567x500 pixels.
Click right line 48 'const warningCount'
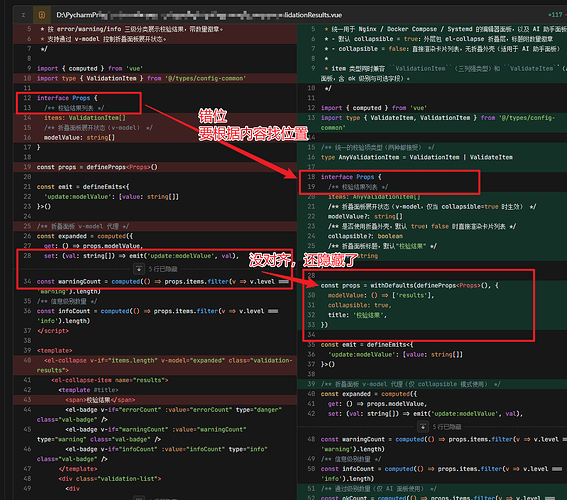[x=444, y=444]
